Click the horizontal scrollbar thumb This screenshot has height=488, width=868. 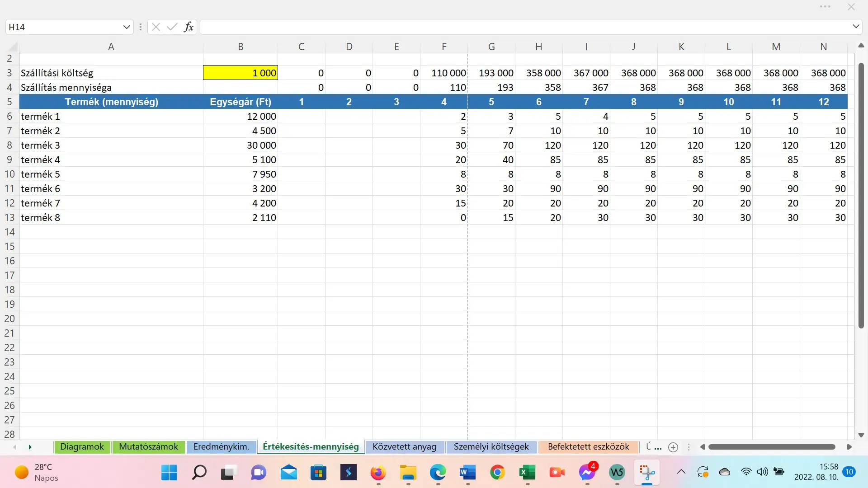point(772,447)
